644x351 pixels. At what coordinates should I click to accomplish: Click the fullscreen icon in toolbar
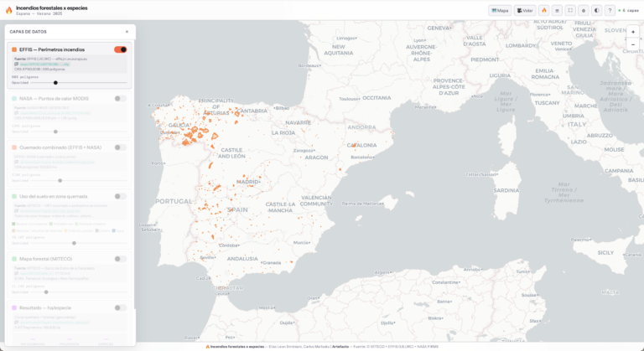570,11
